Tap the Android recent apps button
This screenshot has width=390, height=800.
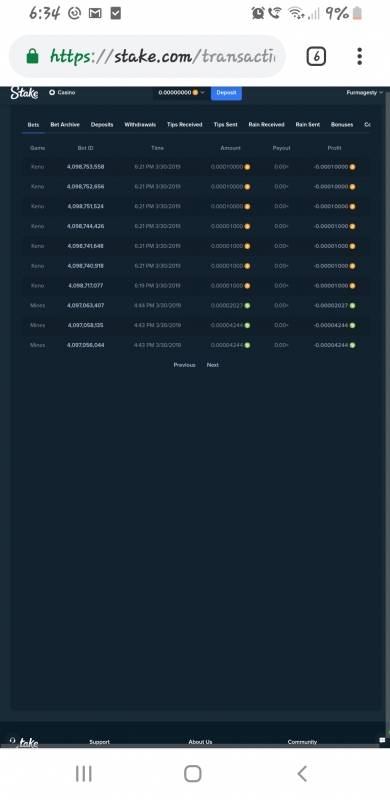coord(84,773)
